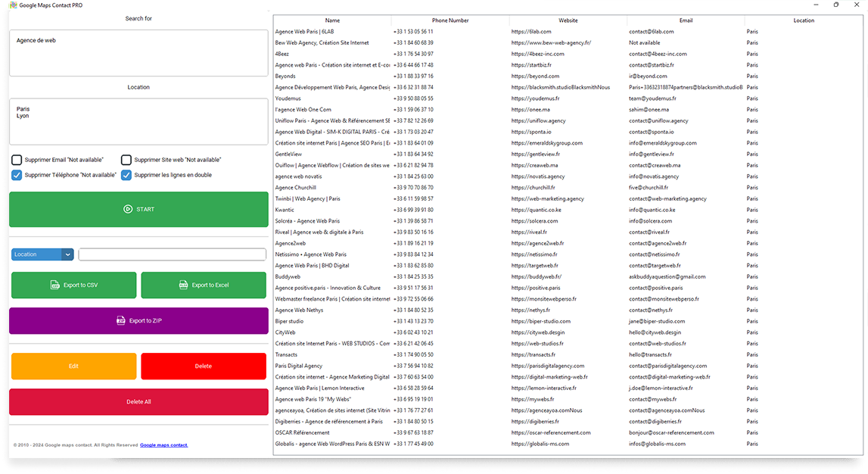Click the filter text field beside Location dropdown
Image resolution: width=868 pixels, height=474 pixels.
click(173, 254)
